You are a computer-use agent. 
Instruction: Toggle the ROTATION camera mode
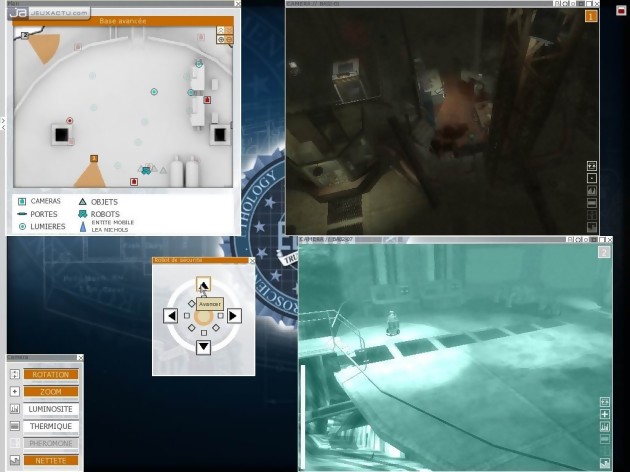pos(51,374)
